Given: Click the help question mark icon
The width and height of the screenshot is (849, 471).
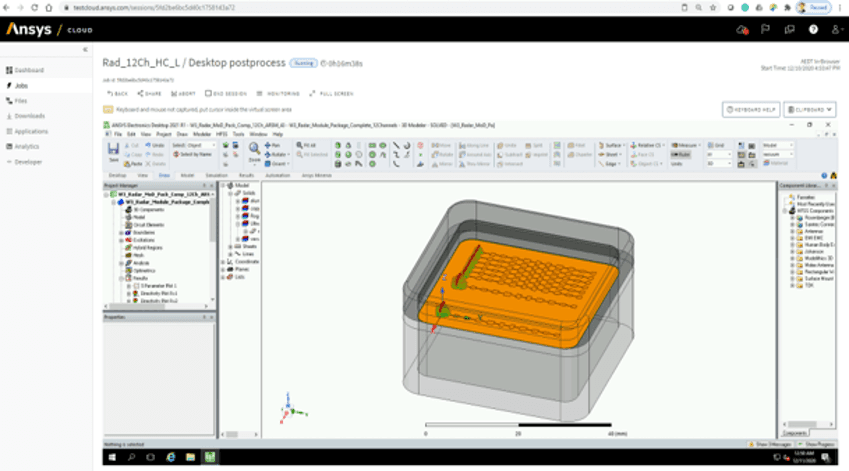Looking at the screenshot, I should pyautogui.click(x=814, y=30).
